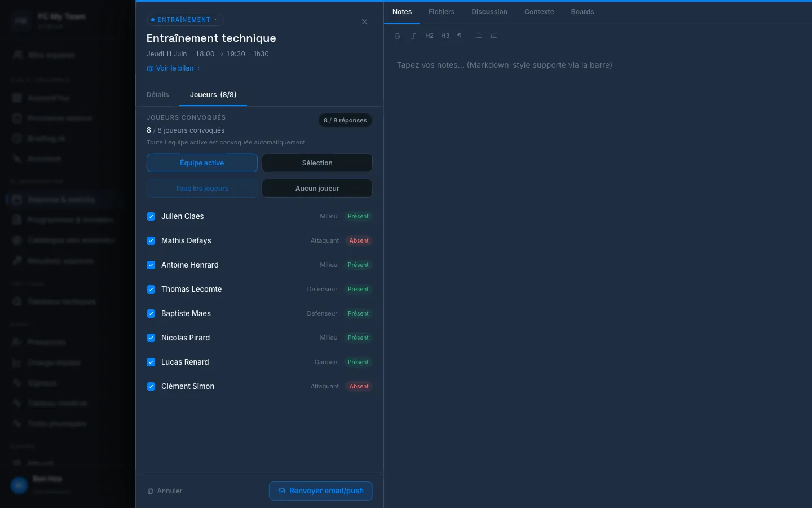Apply paragraph style with pilcrow icon
This screenshot has height=508, width=812.
tap(460, 36)
